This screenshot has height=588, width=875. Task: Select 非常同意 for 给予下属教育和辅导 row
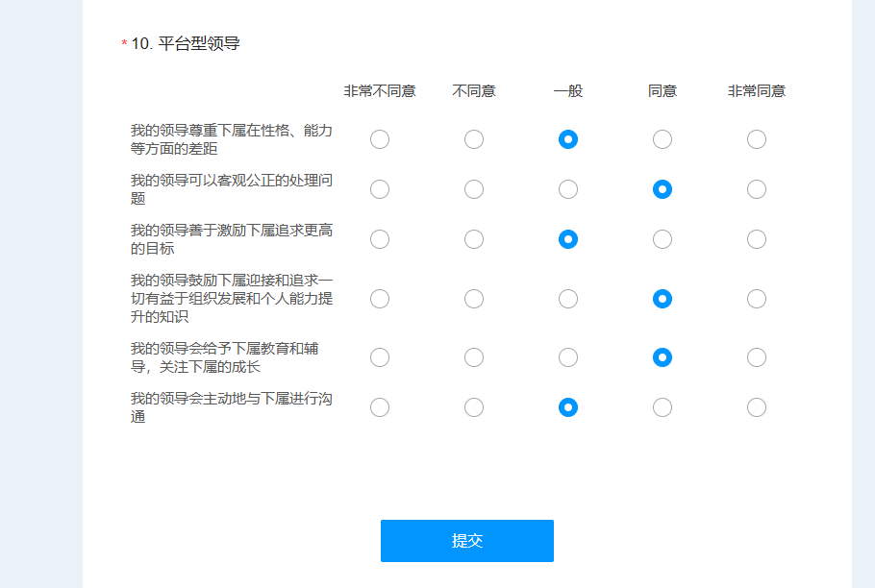(757, 357)
